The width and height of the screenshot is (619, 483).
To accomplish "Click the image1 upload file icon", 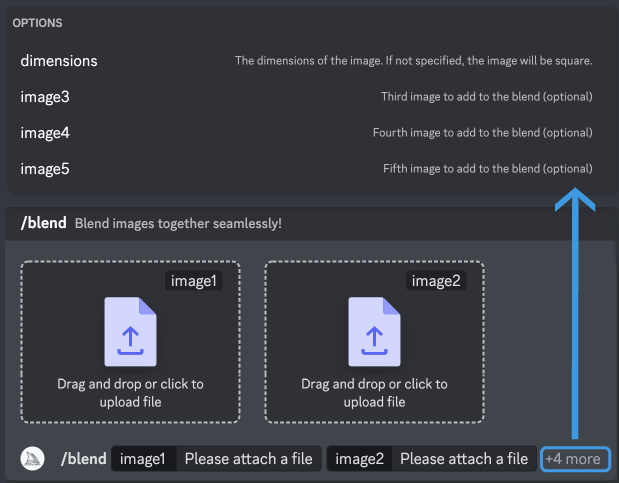I will pyautogui.click(x=130, y=331).
